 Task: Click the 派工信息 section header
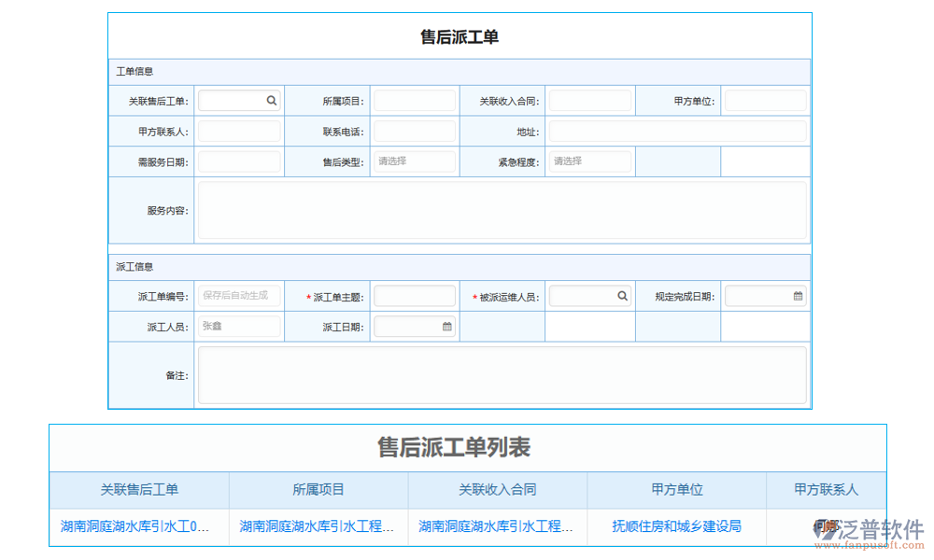(136, 266)
